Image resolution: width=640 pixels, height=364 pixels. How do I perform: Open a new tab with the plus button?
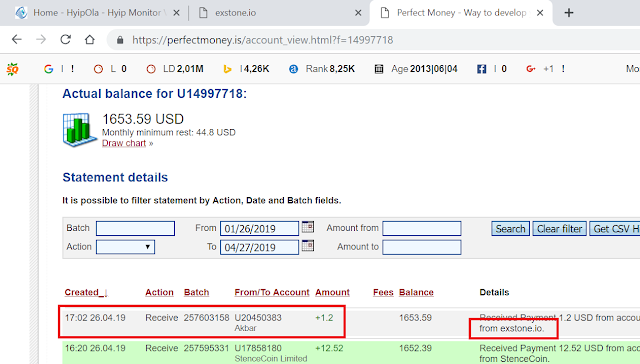[569, 13]
